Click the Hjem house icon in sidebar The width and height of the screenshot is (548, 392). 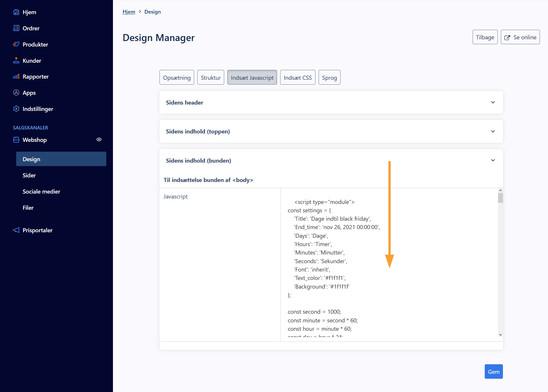coord(16,12)
